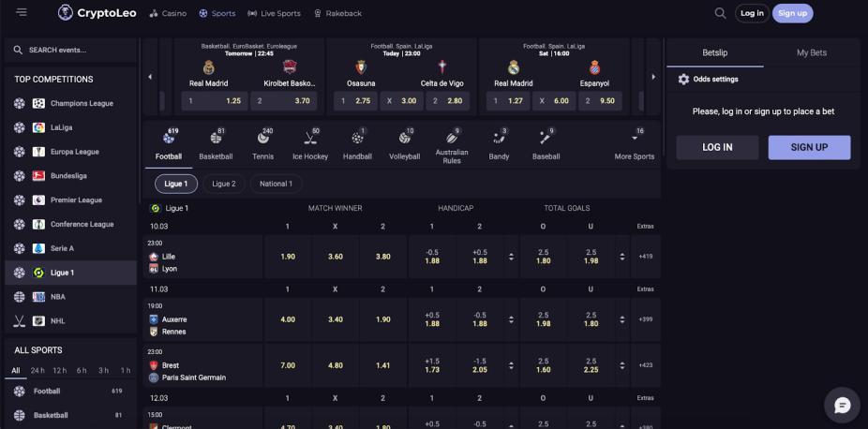This screenshot has height=429, width=868.
Task: Select the National 1 filter pill
Action: 276,184
